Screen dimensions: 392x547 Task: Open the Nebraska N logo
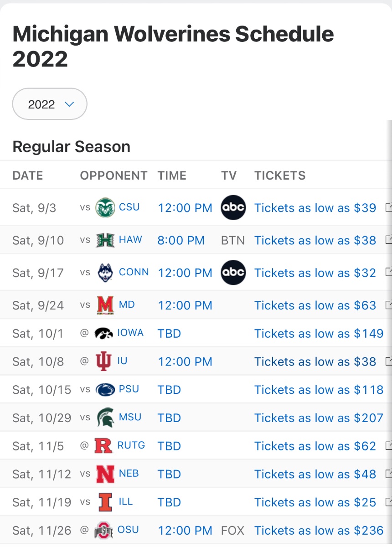coord(105,474)
